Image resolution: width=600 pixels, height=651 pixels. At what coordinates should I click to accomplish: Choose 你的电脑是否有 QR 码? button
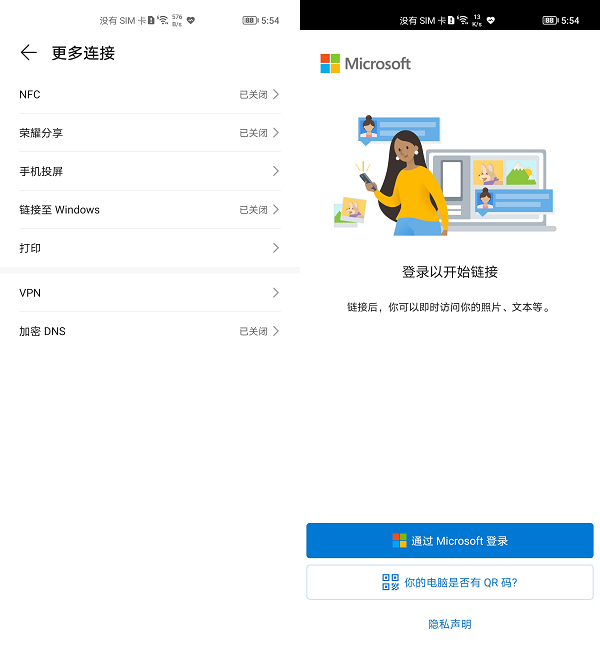point(450,582)
